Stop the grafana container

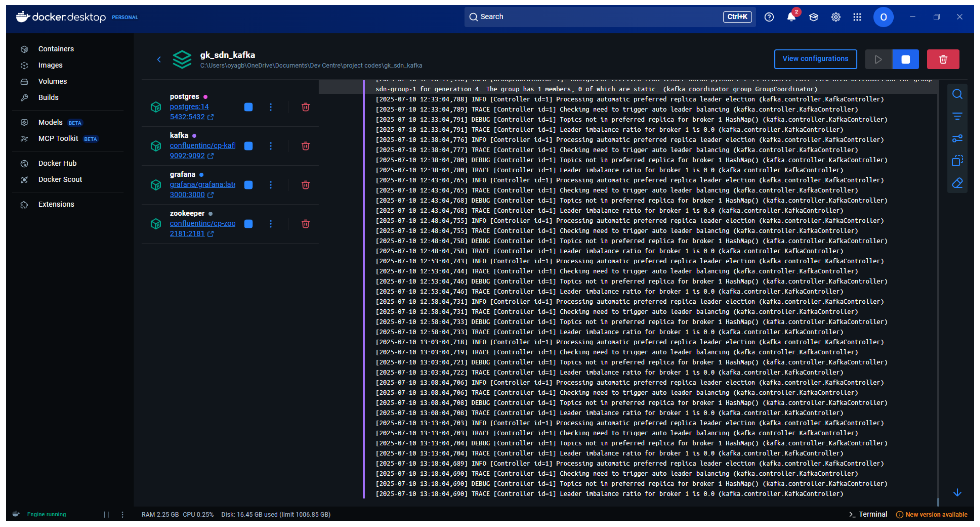[248, 185]
